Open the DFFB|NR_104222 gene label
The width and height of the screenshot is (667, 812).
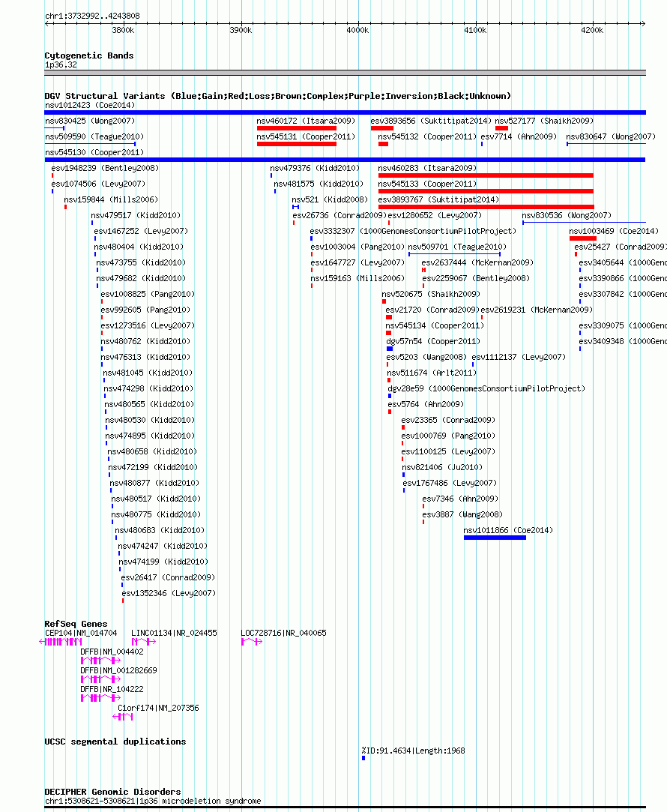pyautogui.click(x=112, y=689)
